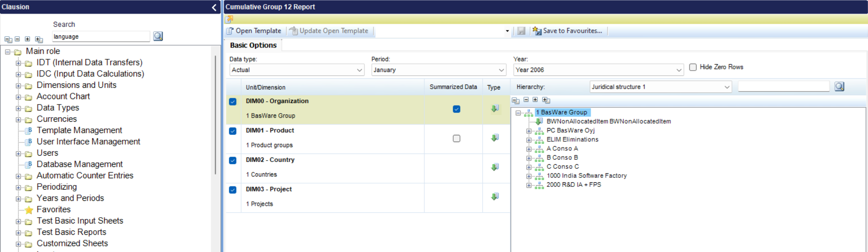The width and height of the screenshot is (868, 252).
Task: Open the Hierarchy dropdown Juridical structure 1
Action: tap(661, 87)
